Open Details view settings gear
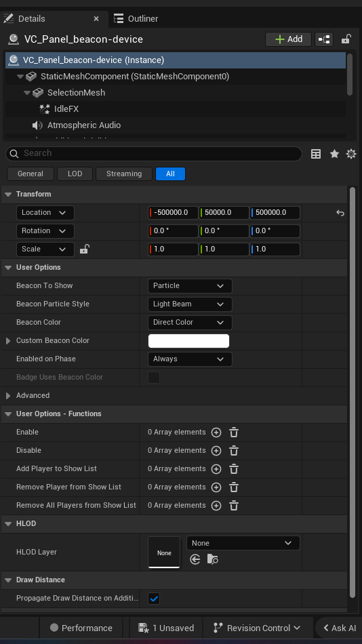Image resolution: width=362 pixels, height=644 pixels. [x=351, y=154]
